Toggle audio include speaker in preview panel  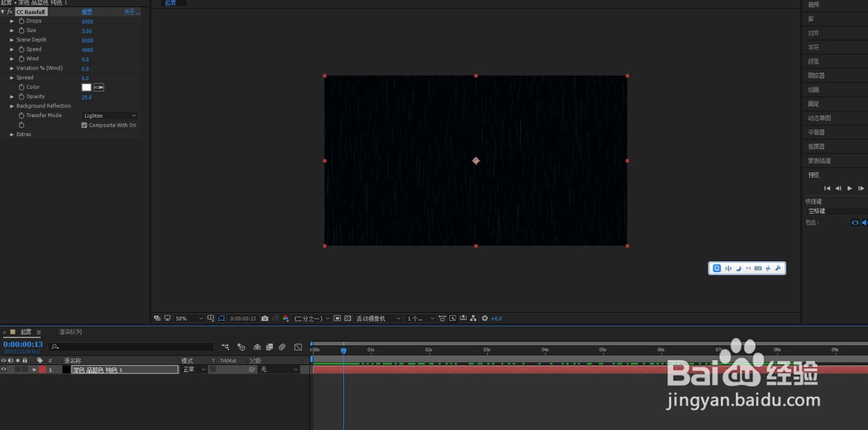[864, 223]
